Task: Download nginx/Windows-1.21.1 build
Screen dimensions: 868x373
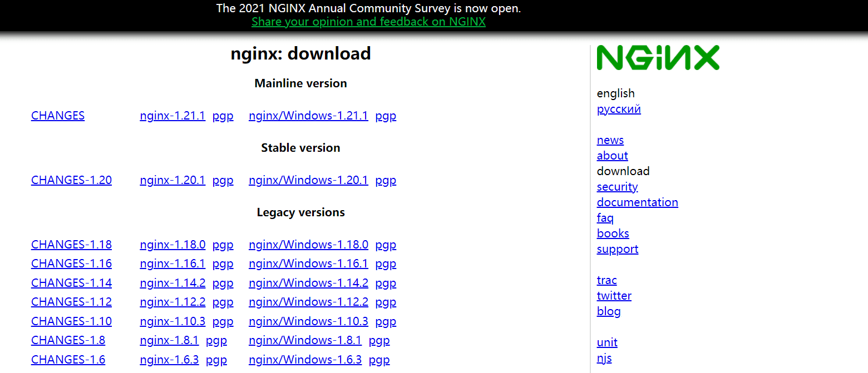Action: (x=308, y=116)
